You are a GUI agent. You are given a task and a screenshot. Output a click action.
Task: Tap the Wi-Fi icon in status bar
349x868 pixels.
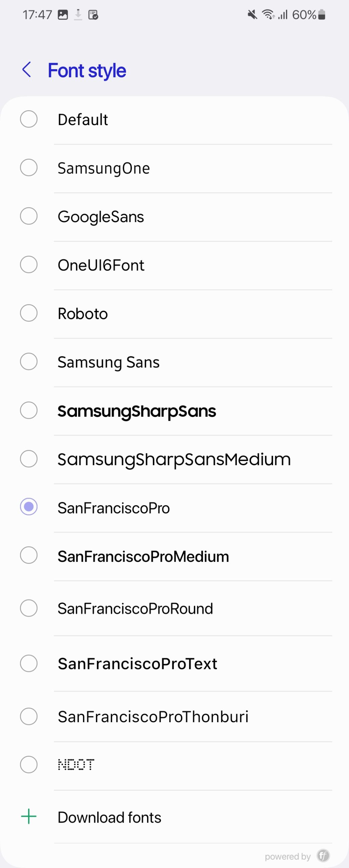pos(268,15)
